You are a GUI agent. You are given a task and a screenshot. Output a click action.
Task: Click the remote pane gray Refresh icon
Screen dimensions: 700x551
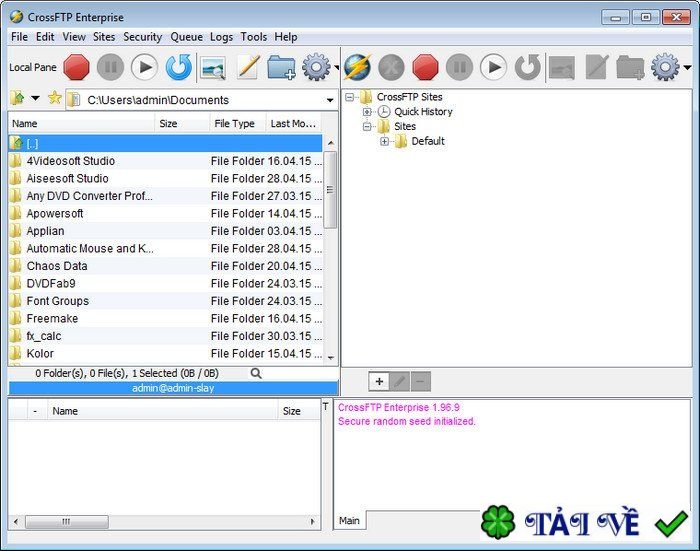(x=528, y=67)
